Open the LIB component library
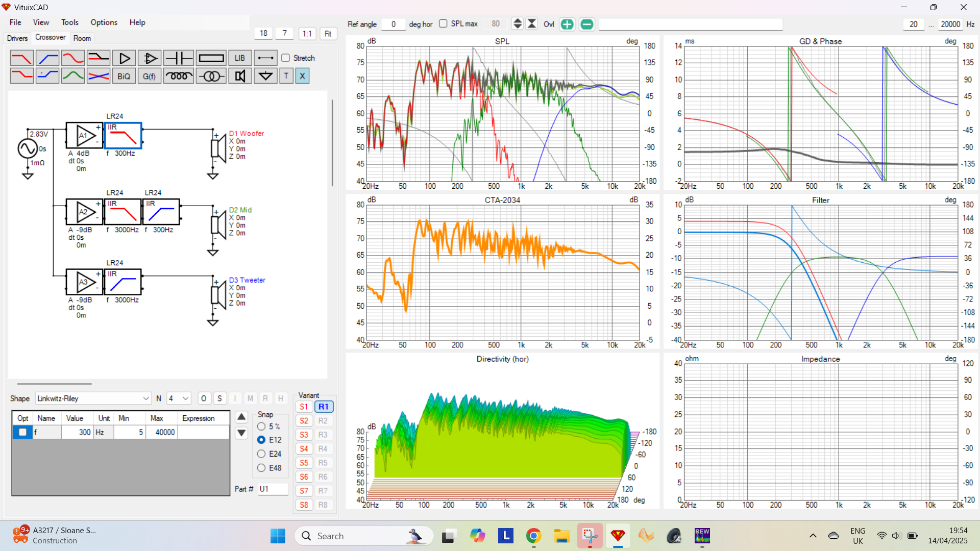 tap(240, 58)
